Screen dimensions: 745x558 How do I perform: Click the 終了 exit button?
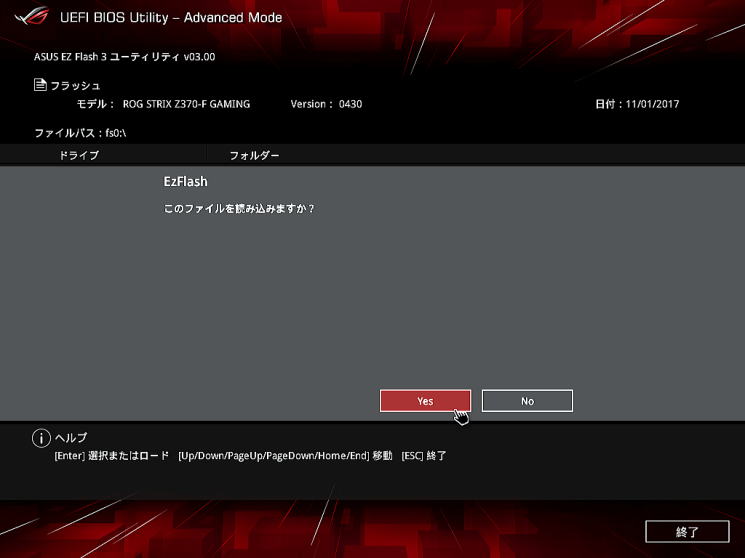point(687,531)
